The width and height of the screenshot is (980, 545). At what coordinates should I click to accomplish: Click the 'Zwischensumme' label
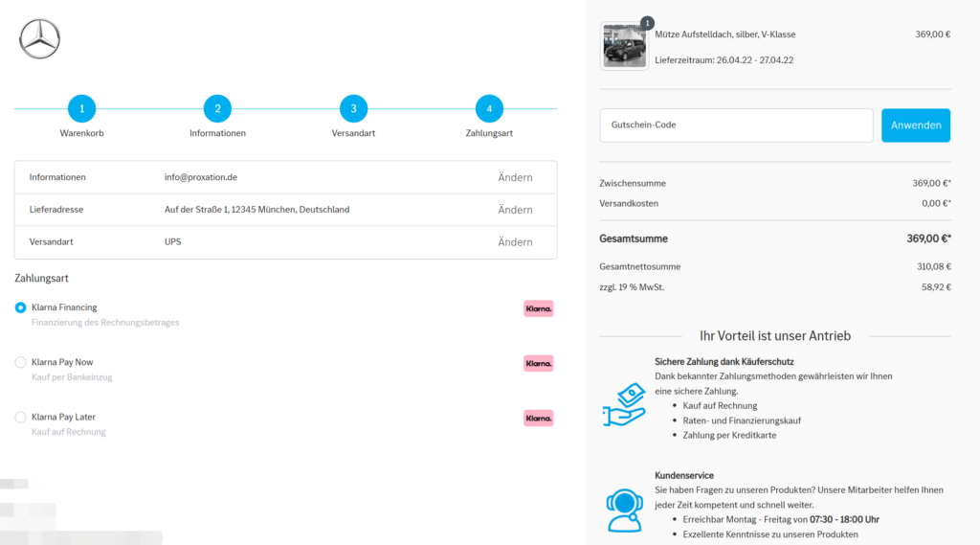633,183
